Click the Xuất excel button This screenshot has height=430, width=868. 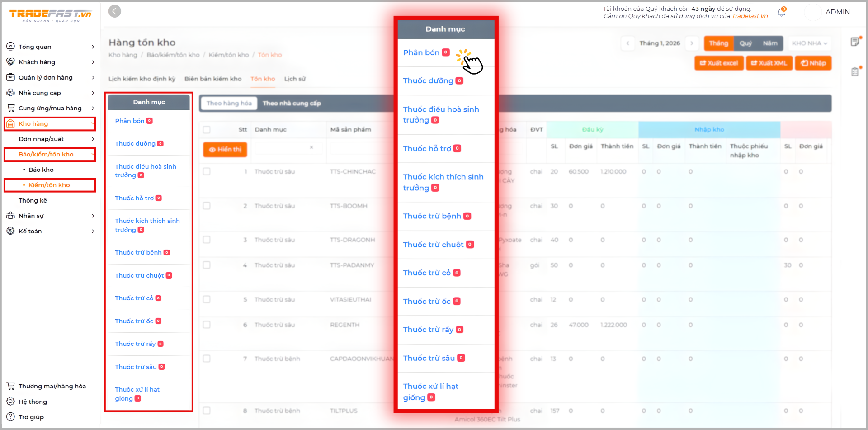pyautogui.click(x=719, y=63)
